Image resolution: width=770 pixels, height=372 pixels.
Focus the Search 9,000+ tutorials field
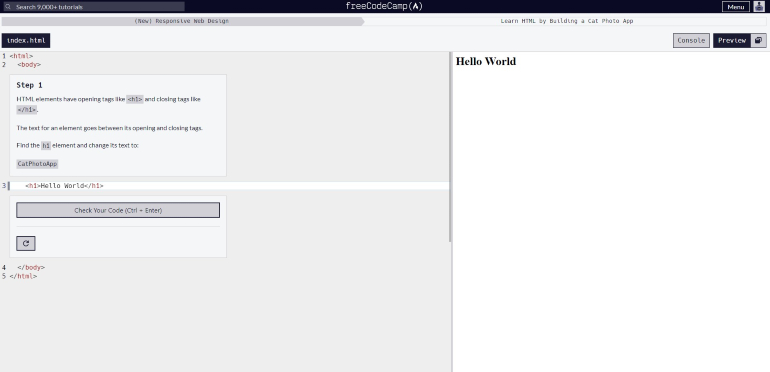coord(93,7)
